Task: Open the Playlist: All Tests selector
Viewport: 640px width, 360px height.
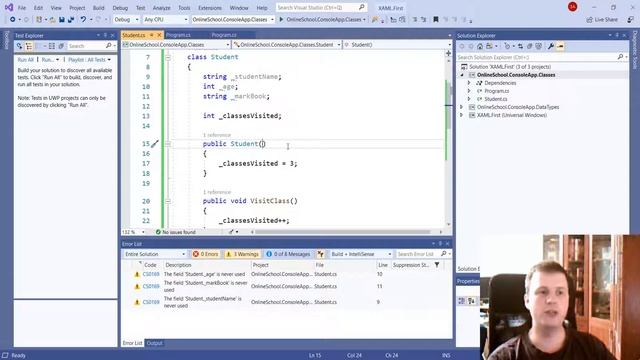Action: coord(89,60)
